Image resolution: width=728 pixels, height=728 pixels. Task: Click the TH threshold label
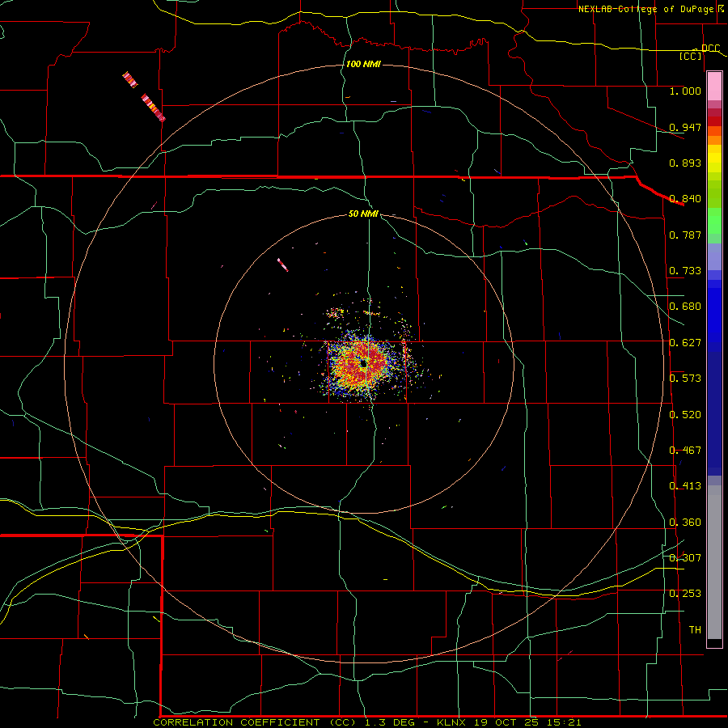coord(695,630)
